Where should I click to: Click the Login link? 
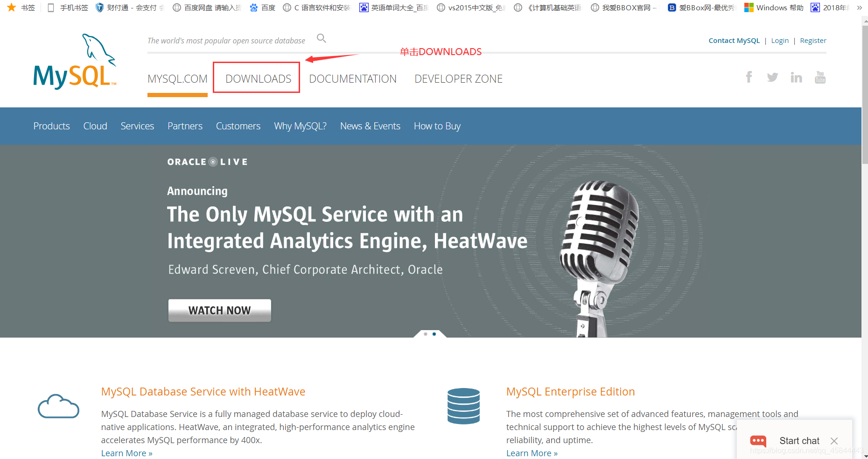click(780, 41)
